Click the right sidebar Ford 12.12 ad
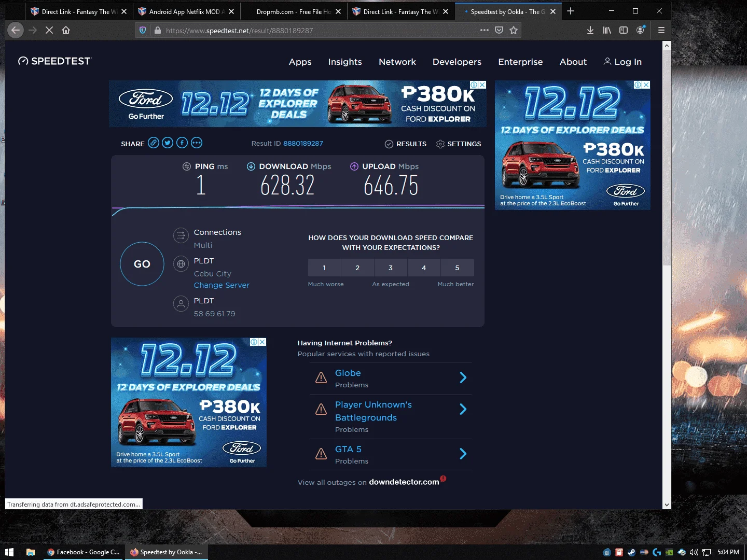 [x=573, y=145]
